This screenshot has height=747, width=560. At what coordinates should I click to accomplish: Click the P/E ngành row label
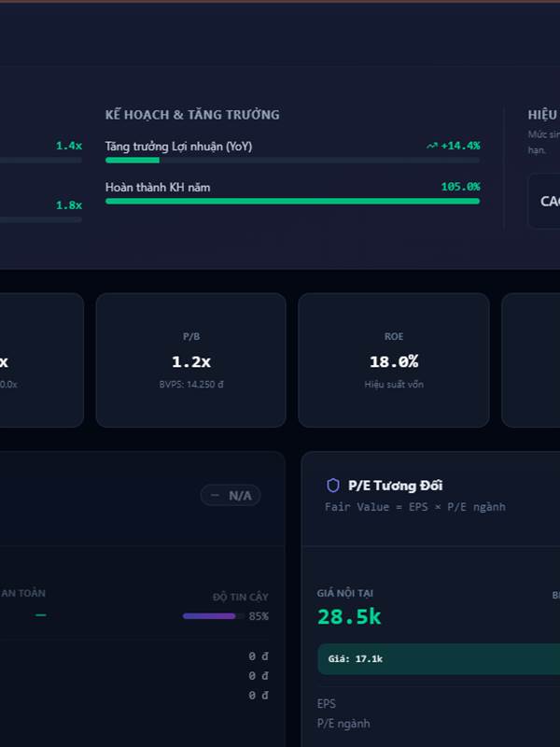pos(343,724)
